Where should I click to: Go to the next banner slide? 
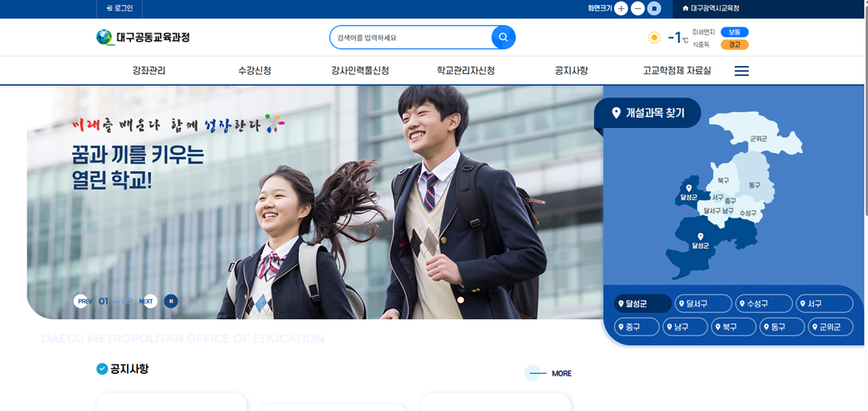click(x=146, y=301)
